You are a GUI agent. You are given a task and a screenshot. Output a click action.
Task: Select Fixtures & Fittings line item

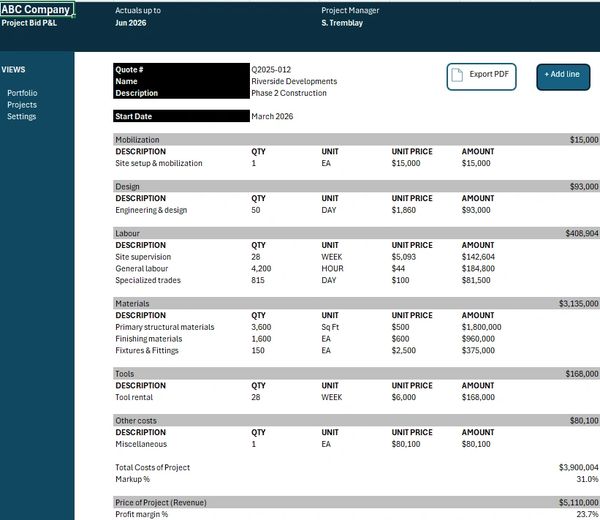(x=147, y=350)
